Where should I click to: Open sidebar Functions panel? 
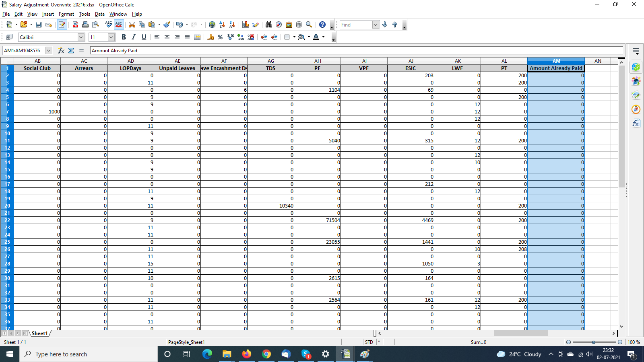(x=636, y=123)
